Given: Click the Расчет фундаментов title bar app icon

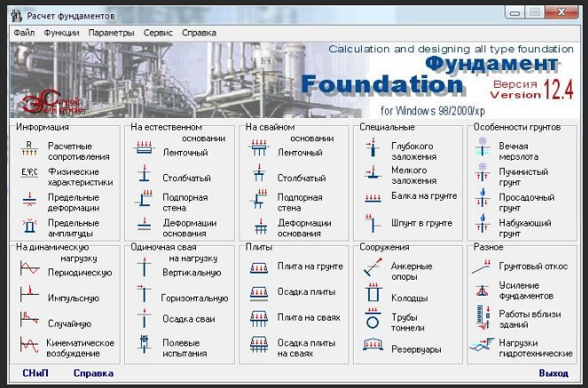Looking at the screenshot, I should tap(17, 15).
